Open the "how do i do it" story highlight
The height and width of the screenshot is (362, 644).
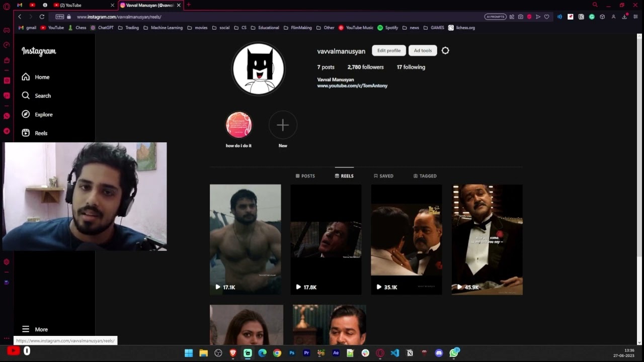click(x=238, y=125)
